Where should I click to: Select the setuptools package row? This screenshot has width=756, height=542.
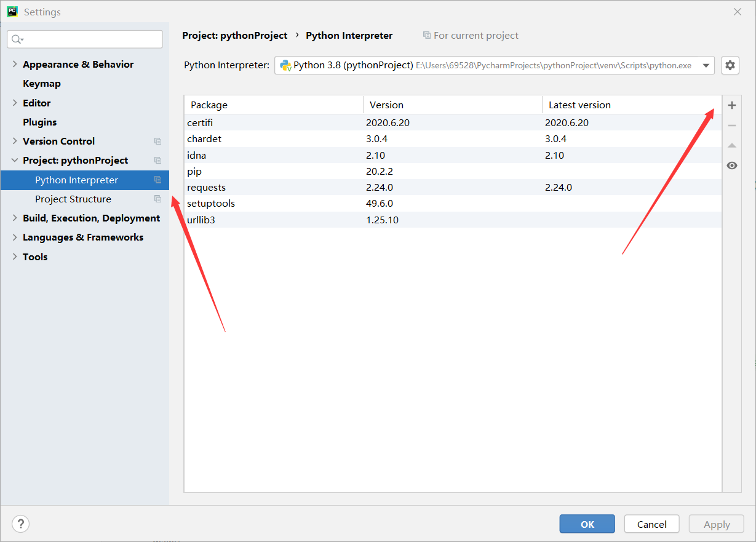pos(453,203)
